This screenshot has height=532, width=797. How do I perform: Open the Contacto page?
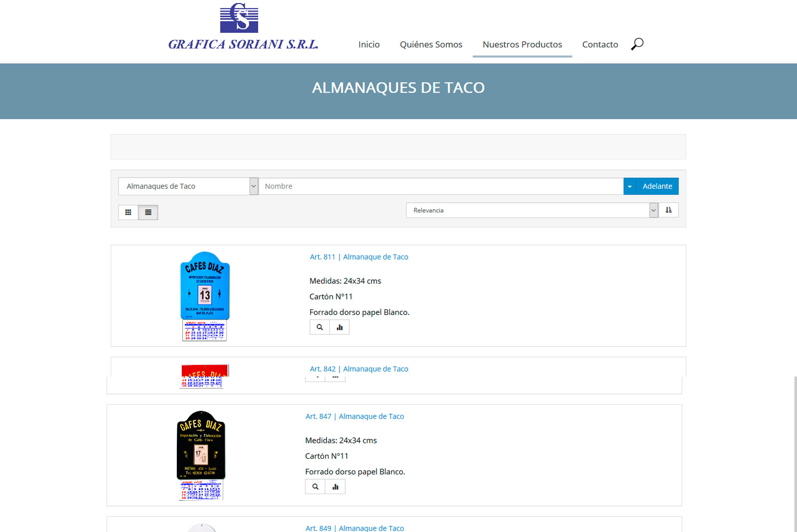pos(600,44)
